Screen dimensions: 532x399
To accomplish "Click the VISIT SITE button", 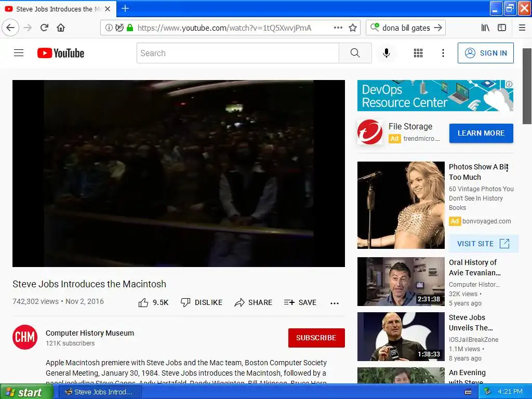I will point(484,244).
